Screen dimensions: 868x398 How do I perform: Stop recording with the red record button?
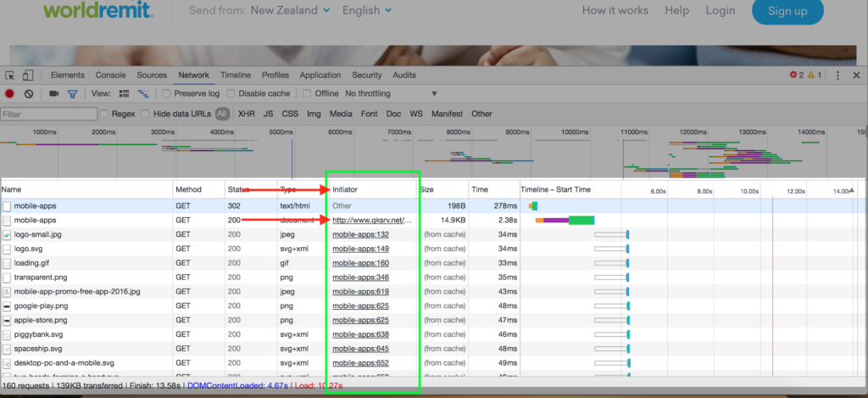[9, 93]
